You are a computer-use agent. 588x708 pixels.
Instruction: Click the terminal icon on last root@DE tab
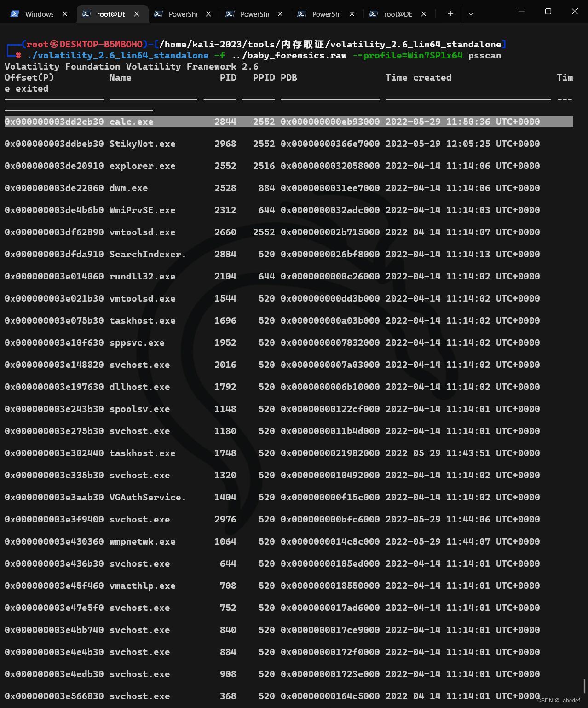pyautogui.click(x=374, y=14)
